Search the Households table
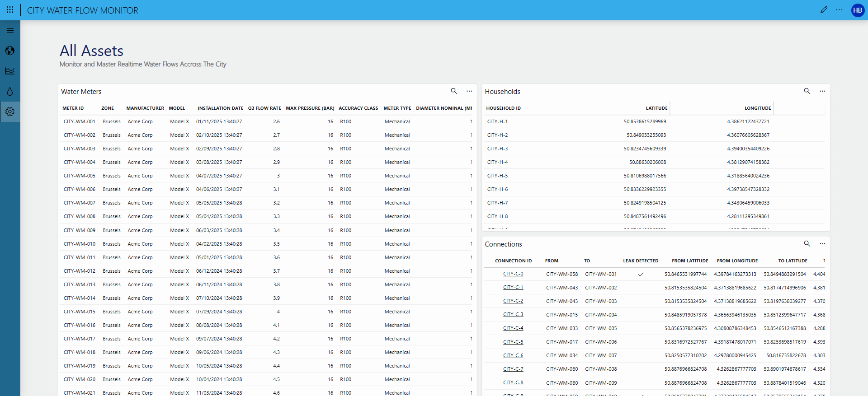 (x=807, y=91)
